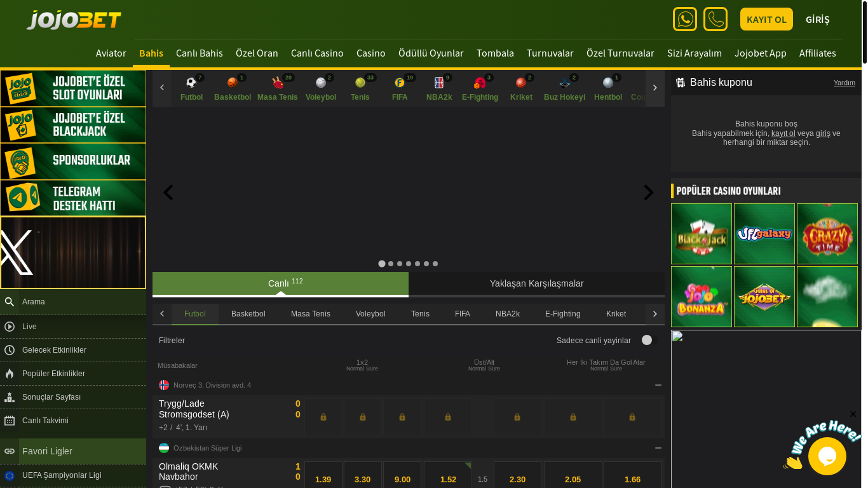Image resolution: width=868 pixels, height=488 pixels.
Task: Open the live chat bubble icon
Action: 827,456
